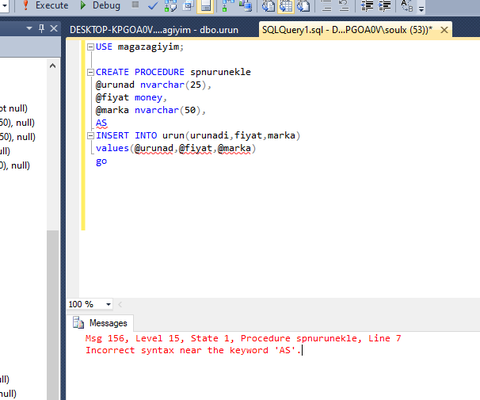Viewport: 480px width, 400px height.
Task: Uncomment the selected lines icon
Action: [x=344, y=6]
